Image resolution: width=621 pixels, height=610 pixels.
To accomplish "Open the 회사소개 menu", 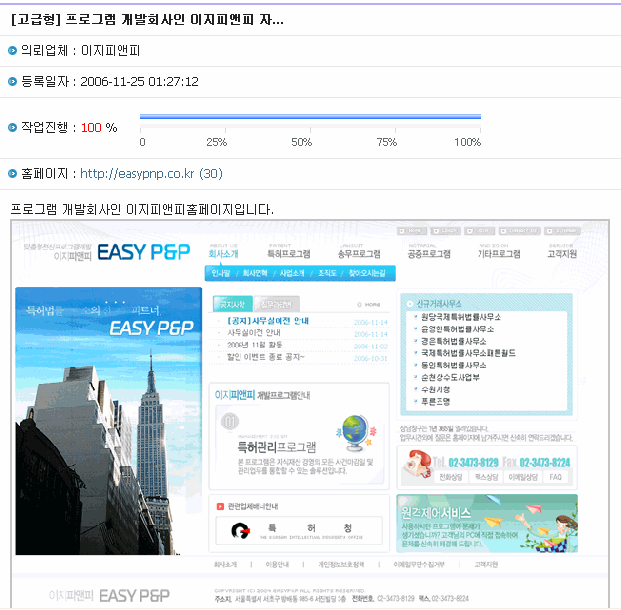I will (223, 254).
